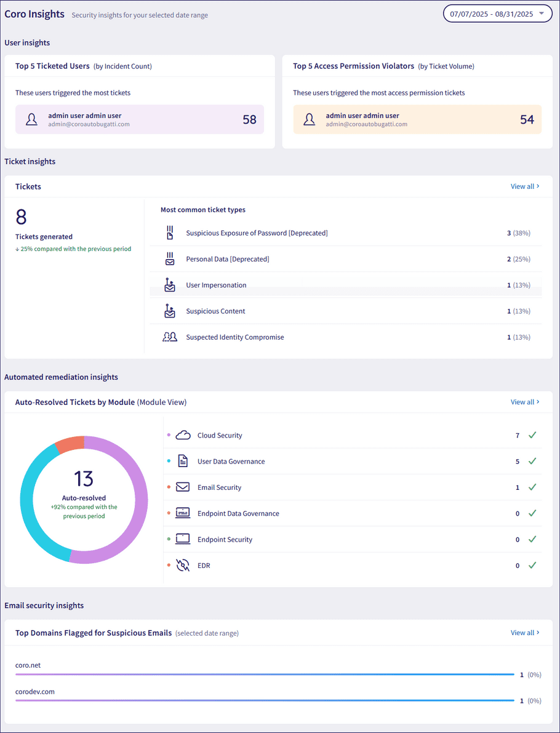
Task: Click the admin avatar in Access Permission Violators
Action: [x=310, y=120]
